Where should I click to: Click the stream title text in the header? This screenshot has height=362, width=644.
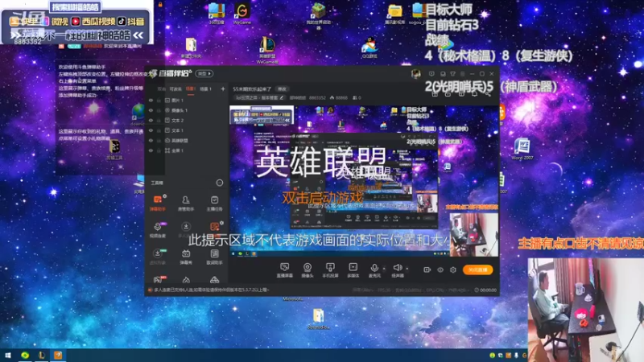252,89
